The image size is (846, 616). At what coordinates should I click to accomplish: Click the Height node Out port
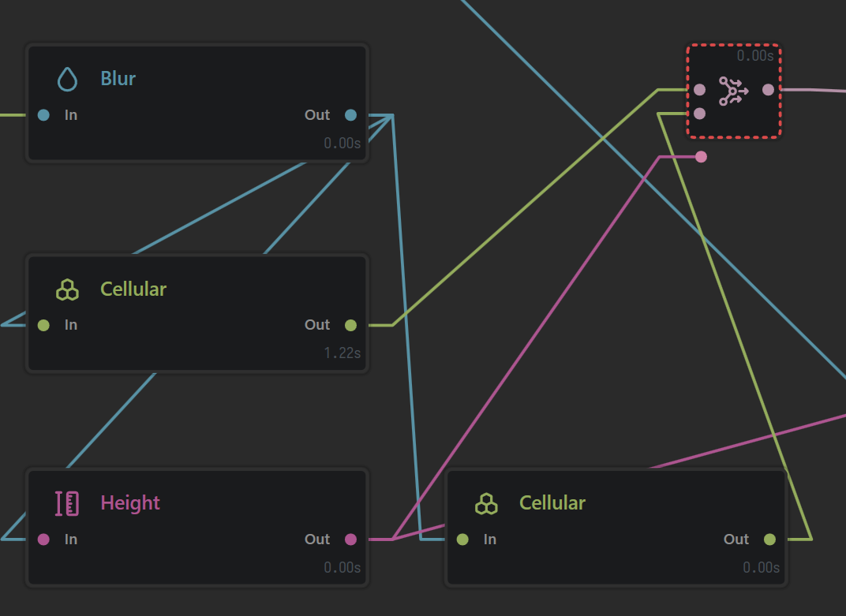coord(350,539)
